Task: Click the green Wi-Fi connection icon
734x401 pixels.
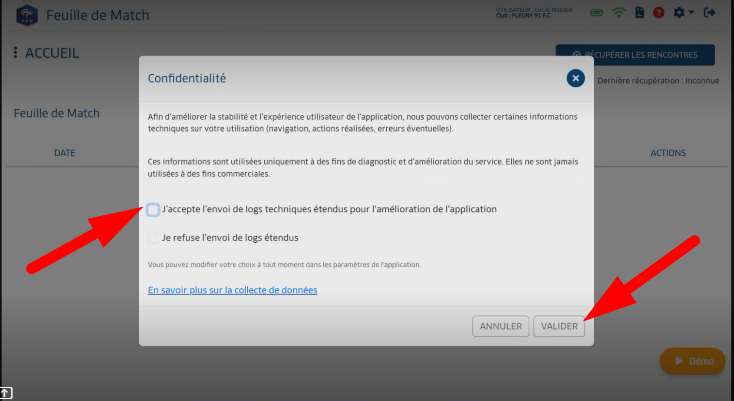Action: point(619,13)
